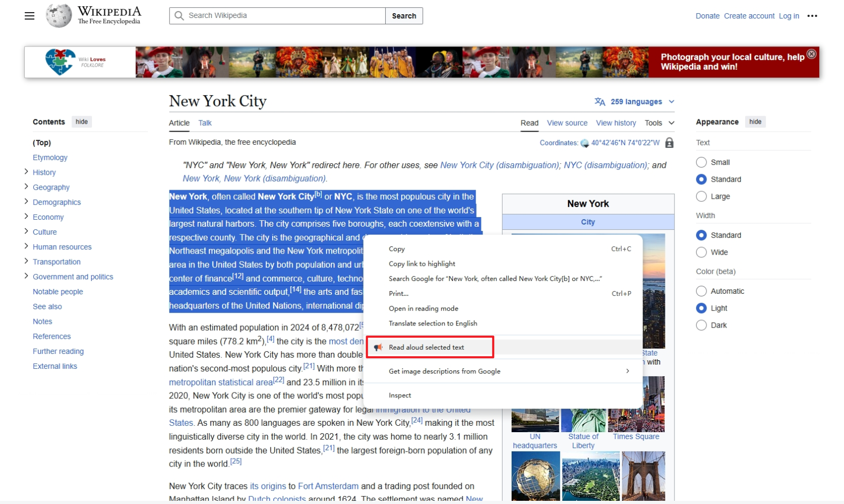The height and width of the screenshot is (504, 844).
Task: Expand the Demographics section in contents
Action: point(26,201)
